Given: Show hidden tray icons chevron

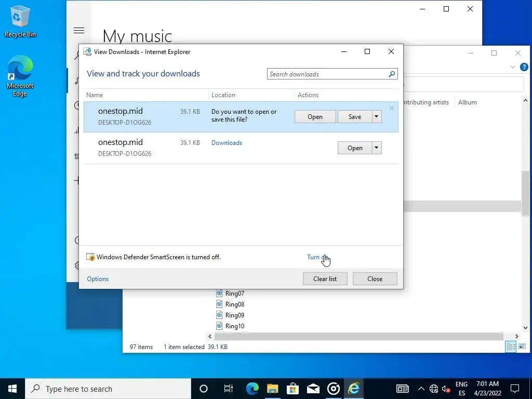Looking at the screenshot, I should [x=421, y=389].
